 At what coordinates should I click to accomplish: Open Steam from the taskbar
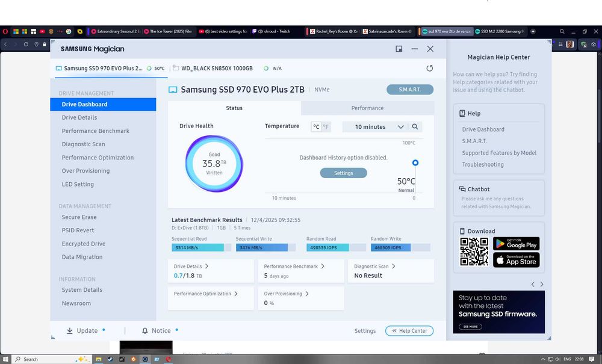coord(110,359)
